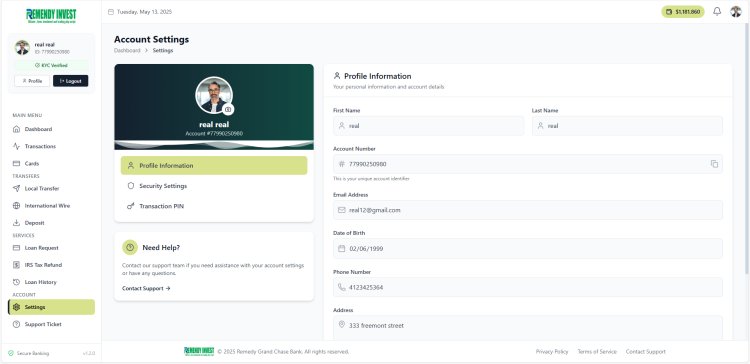Click the Remendy Invest logo in sidebar

click(x=51, y=16)
